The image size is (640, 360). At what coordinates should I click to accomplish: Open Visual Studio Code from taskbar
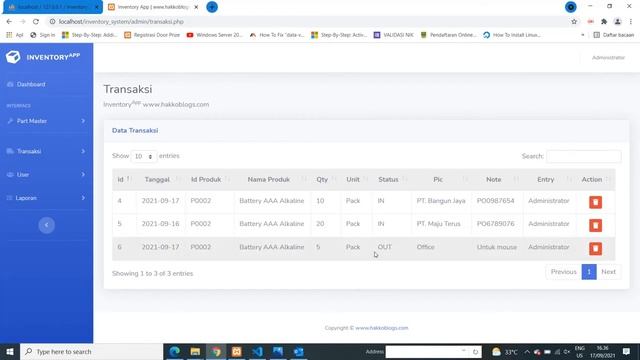[257, 351]
